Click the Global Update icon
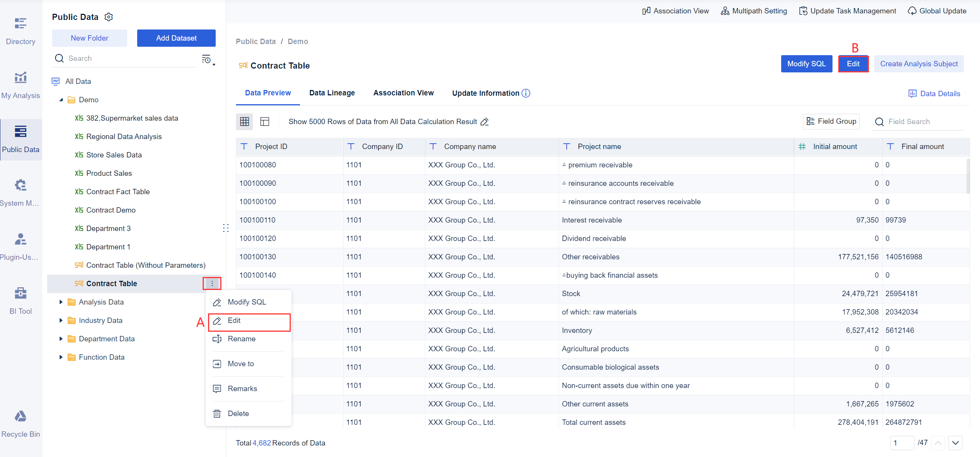 click(x=913, y=11)
